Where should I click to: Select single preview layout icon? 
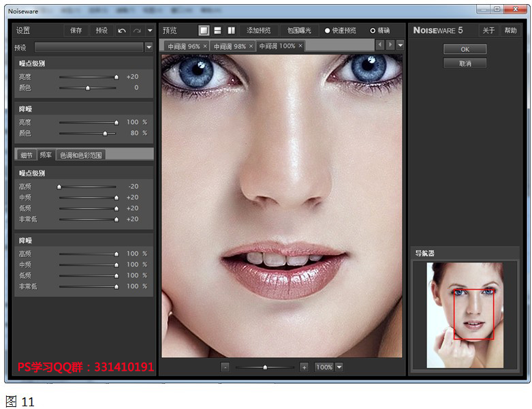click(204, 31)
